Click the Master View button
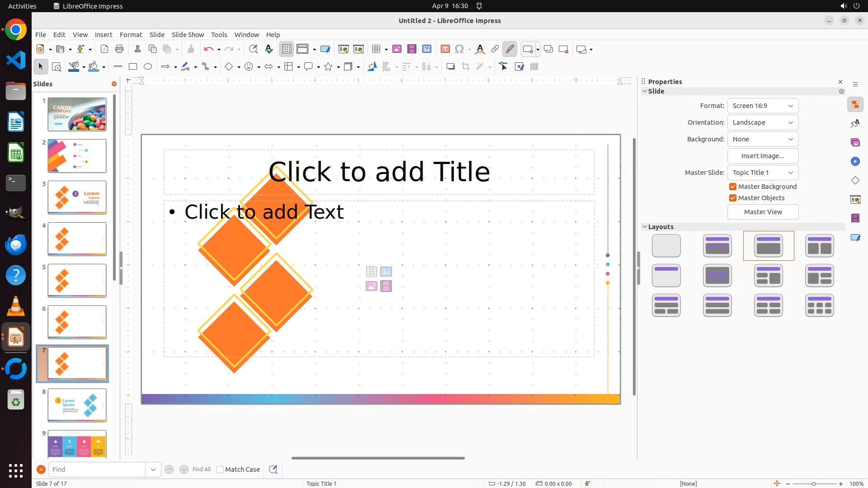 click(x=763, y=212)
